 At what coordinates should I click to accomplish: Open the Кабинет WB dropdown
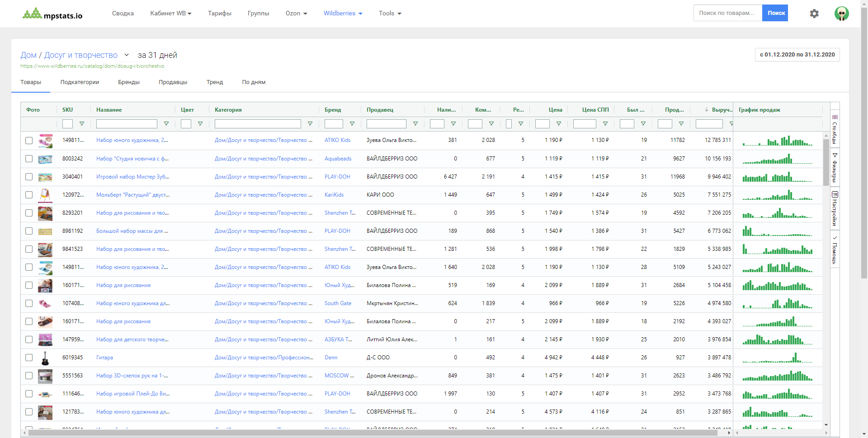(x=170, y=14)
